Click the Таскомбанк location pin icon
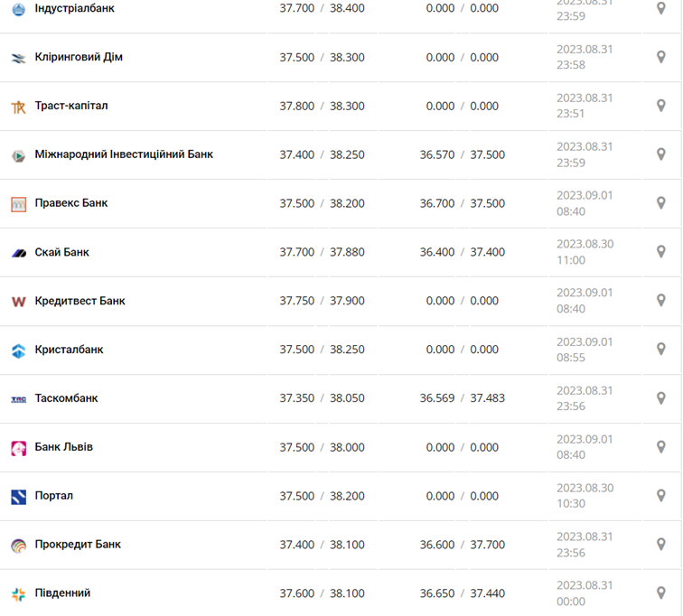Screen dimensions: 683x616 [660, 398]
